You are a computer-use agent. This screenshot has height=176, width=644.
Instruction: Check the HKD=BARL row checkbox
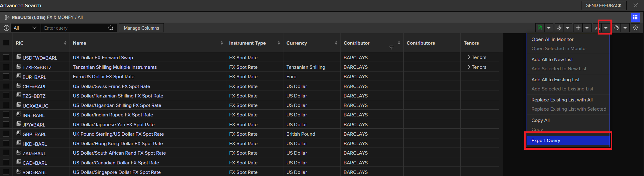tap(6, 143)
